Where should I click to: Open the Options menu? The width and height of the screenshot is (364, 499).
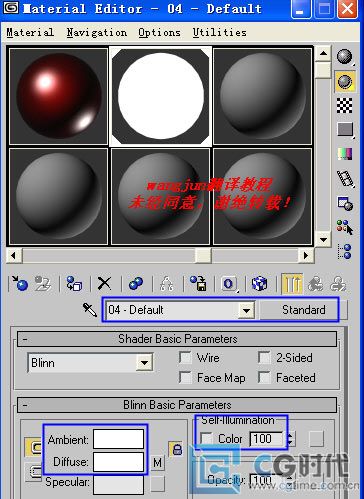click(x=159, y=32)
